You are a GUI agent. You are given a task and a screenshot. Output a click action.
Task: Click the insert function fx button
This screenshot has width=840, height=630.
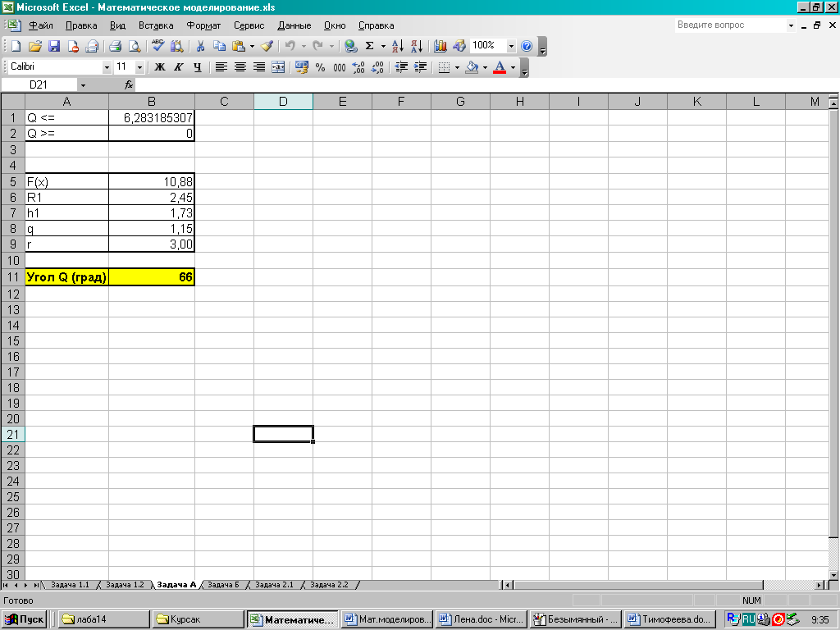(x=129, y=84)
